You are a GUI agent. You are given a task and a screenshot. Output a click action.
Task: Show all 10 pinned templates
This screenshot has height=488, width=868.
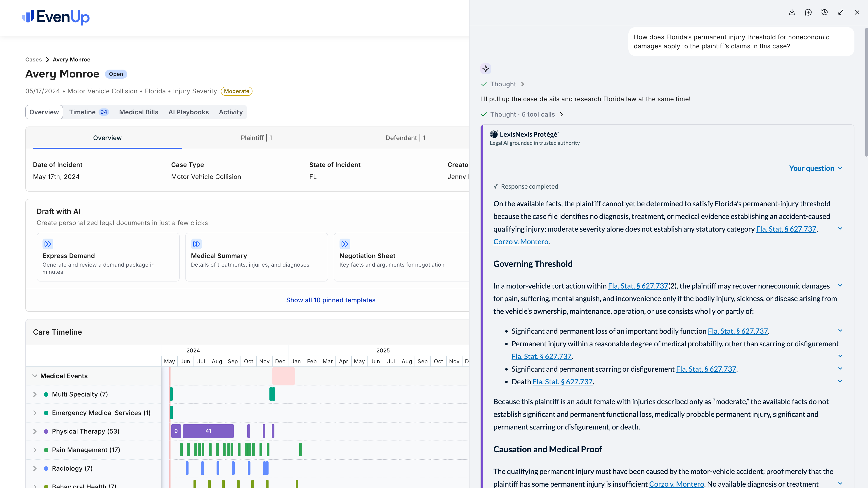[x=330, y=300]
